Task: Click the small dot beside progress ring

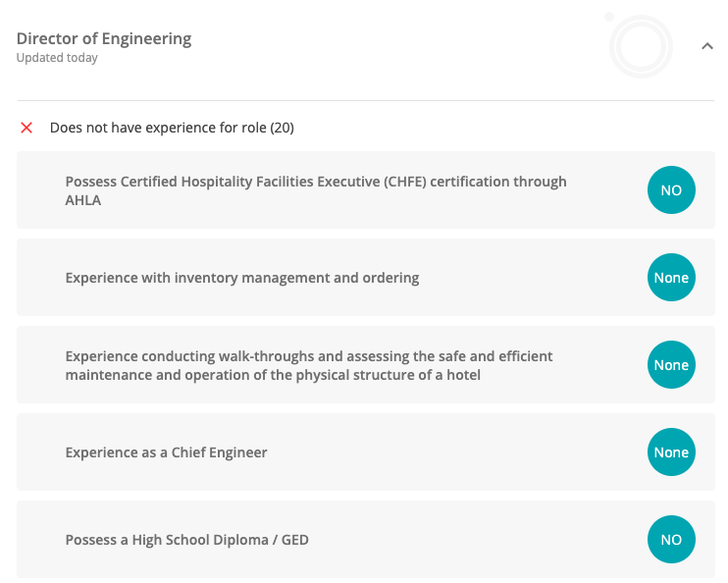Action: tap(609, 17)
